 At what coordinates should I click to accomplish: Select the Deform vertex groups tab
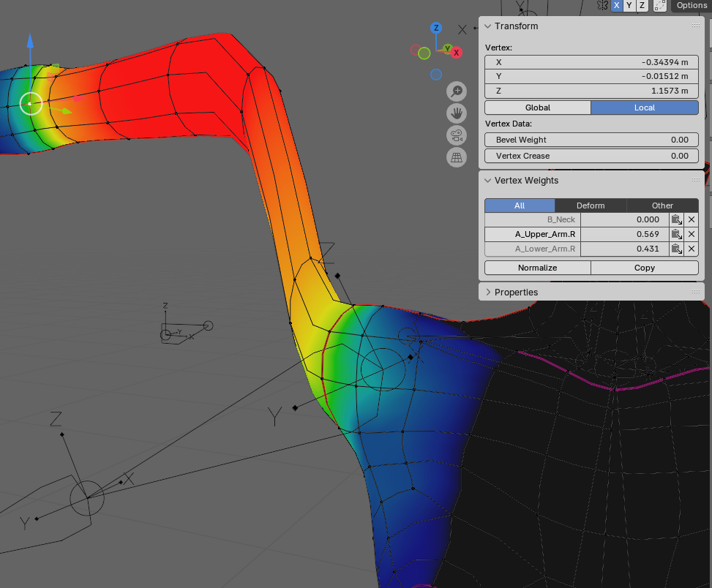(x=591, y=206)
